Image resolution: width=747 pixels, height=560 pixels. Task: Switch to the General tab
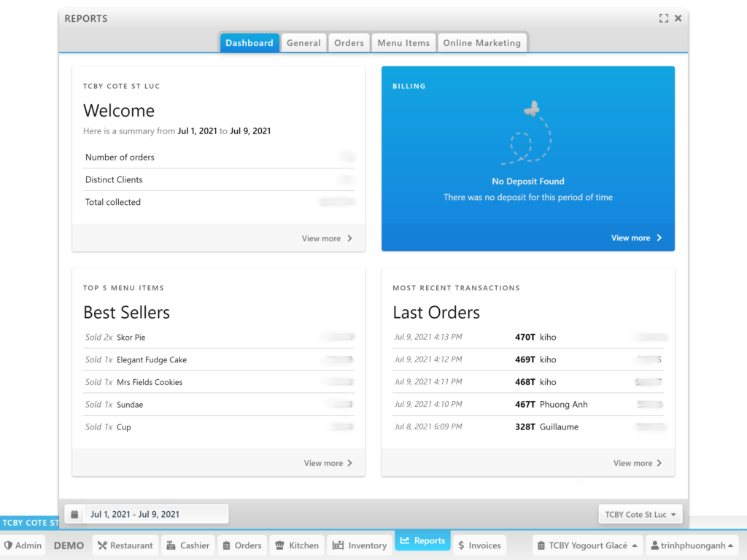pyautogui.click(x=303, y=43)
